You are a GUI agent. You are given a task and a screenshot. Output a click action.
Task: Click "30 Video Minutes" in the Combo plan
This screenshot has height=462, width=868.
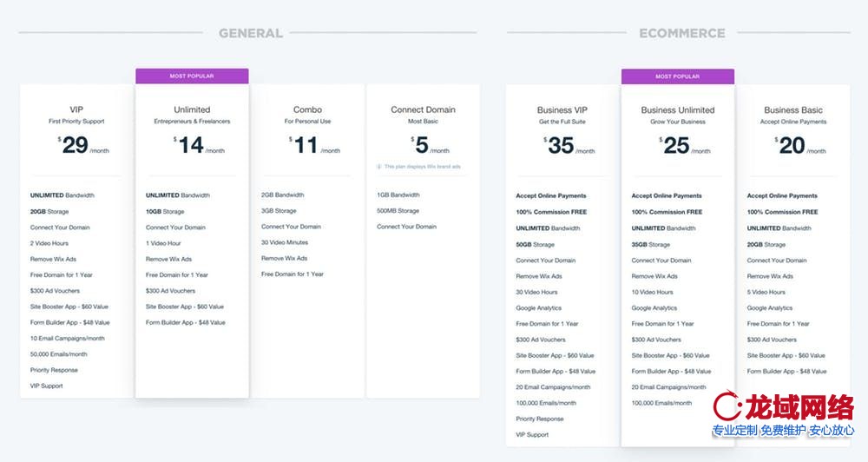click(x=285, y=242)
